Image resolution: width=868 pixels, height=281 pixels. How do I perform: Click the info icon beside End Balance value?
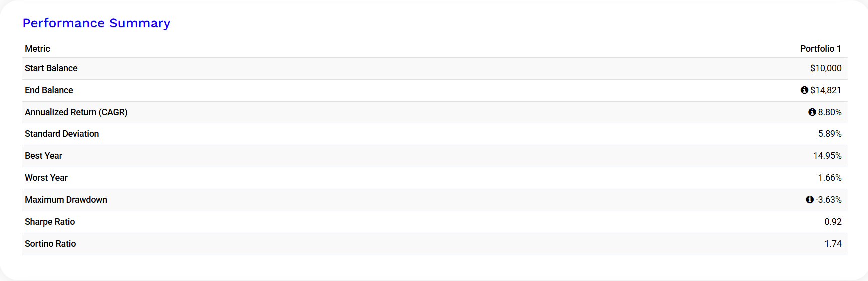tap(804, 90)
